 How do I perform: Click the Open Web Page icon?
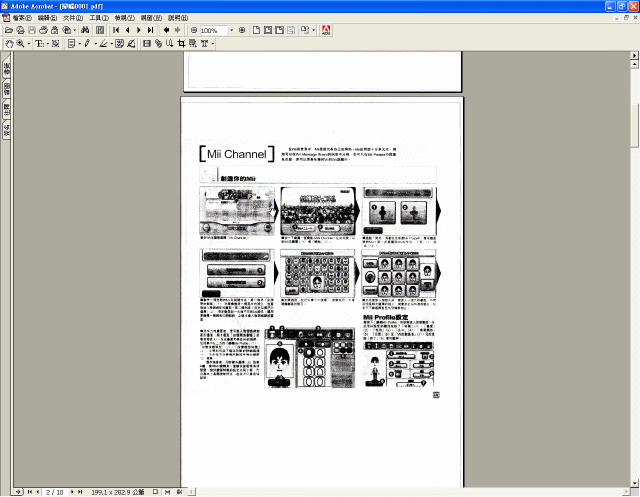20,30
